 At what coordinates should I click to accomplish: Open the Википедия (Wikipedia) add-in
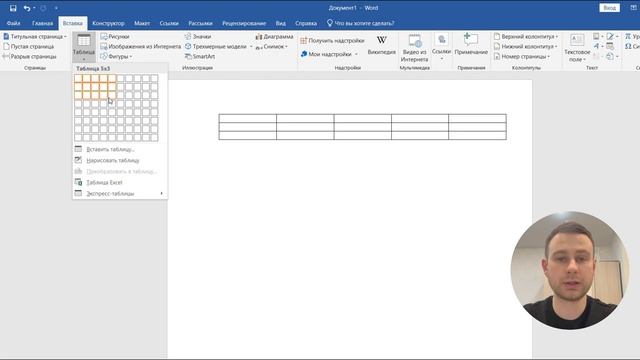tap(382, 44)
